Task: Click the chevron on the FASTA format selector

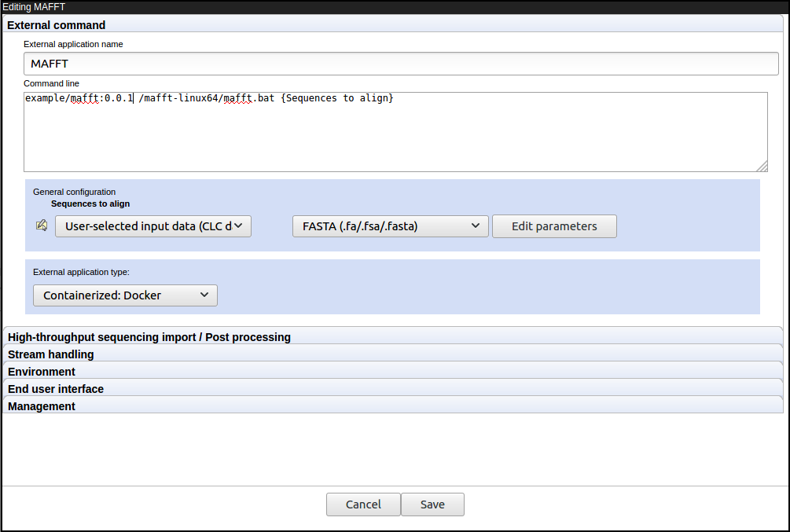Action: tap(476, 226)
